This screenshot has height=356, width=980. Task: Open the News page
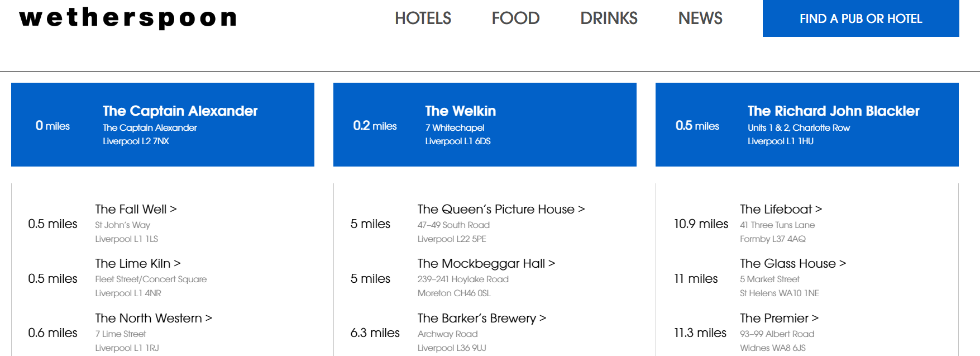(x=700, y=18)
